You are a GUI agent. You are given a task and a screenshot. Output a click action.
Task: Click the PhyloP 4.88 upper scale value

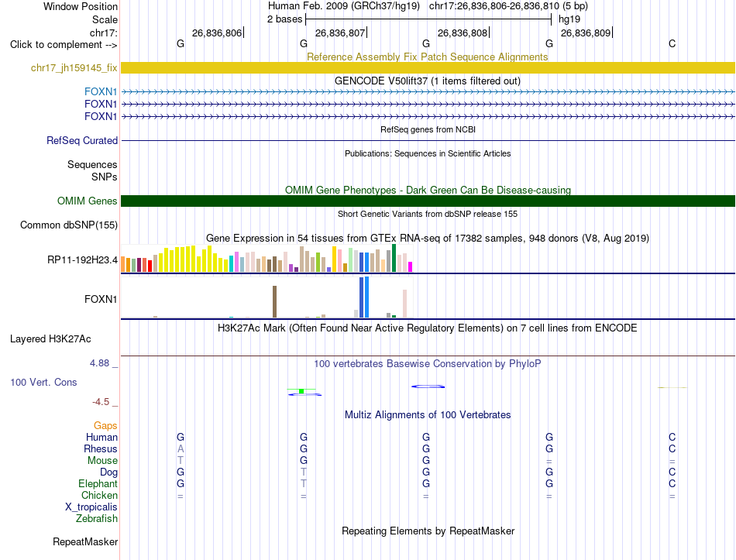click(99, 362)
